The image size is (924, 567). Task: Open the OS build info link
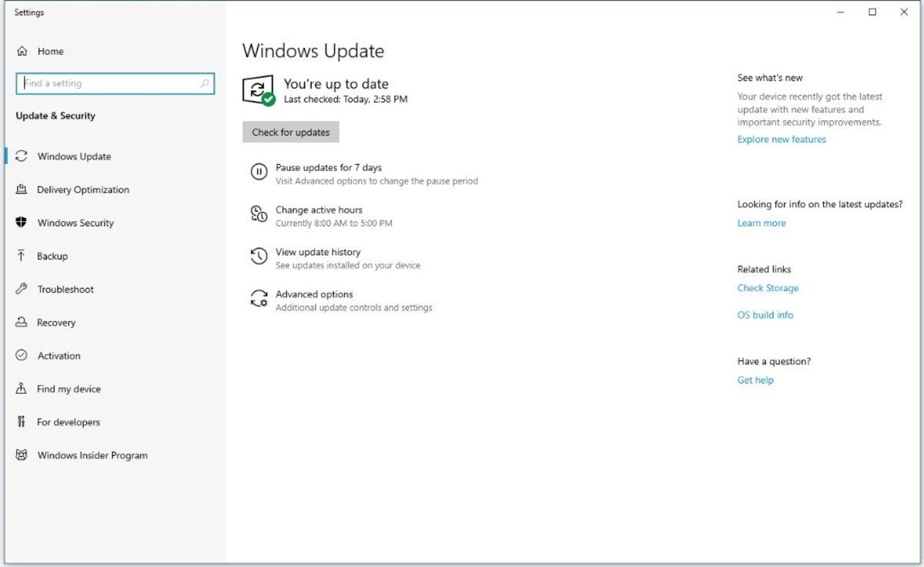[765, 314]
